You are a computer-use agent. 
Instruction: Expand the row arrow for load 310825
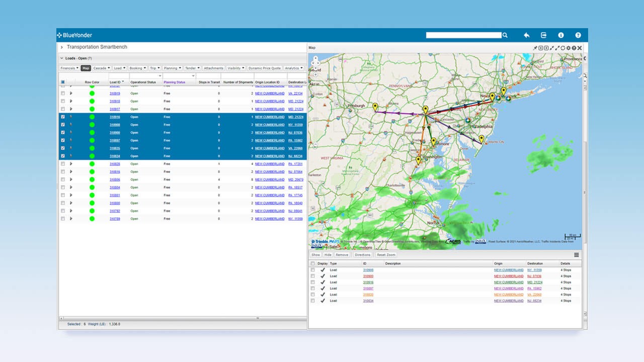coord(71,163)
